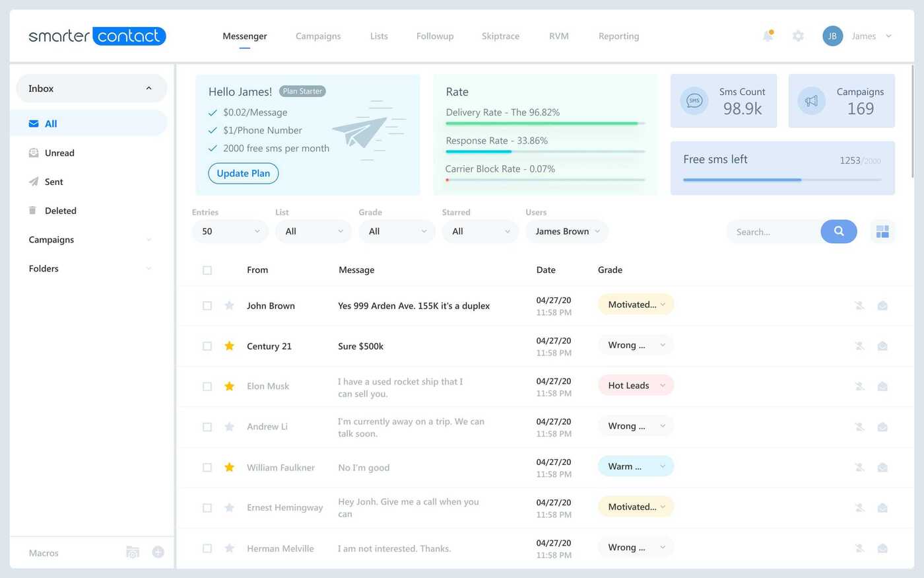Image resolution: width=924 pixels, height=578 pixels.
Task: Go to the Messenger tab
Action: pyautogui.click(x=245, y=36)
